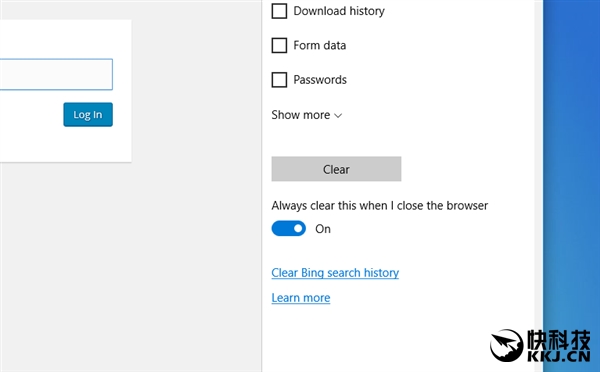Tick the Form data checkbox

[x=279, y=45]
